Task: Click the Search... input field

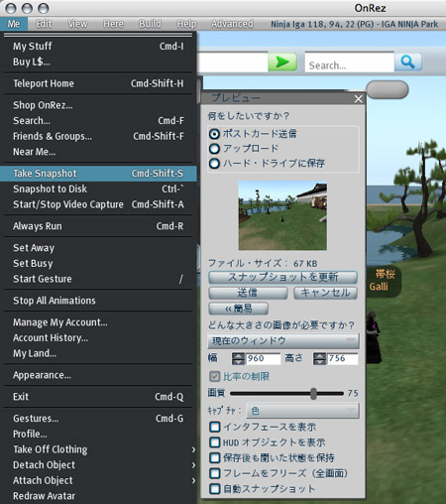Action: coord(350,62)
